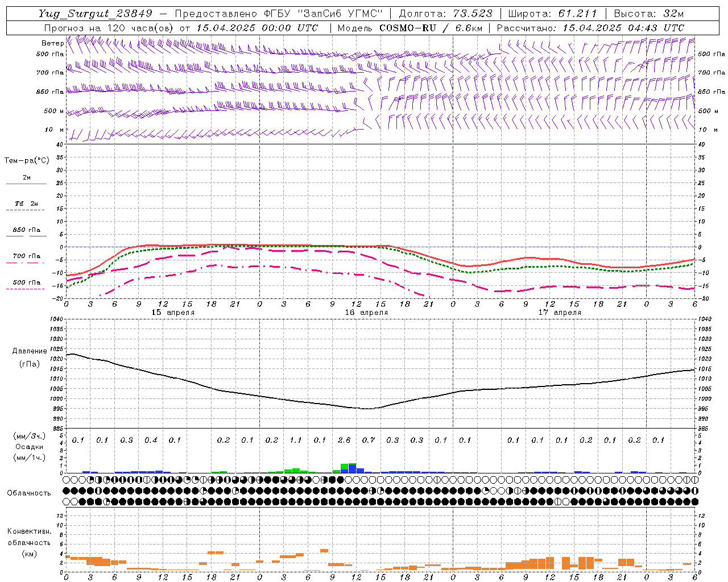Screen dimensions: 728x582
Task: Click the precipitation value 0.4
Action: 151,440
